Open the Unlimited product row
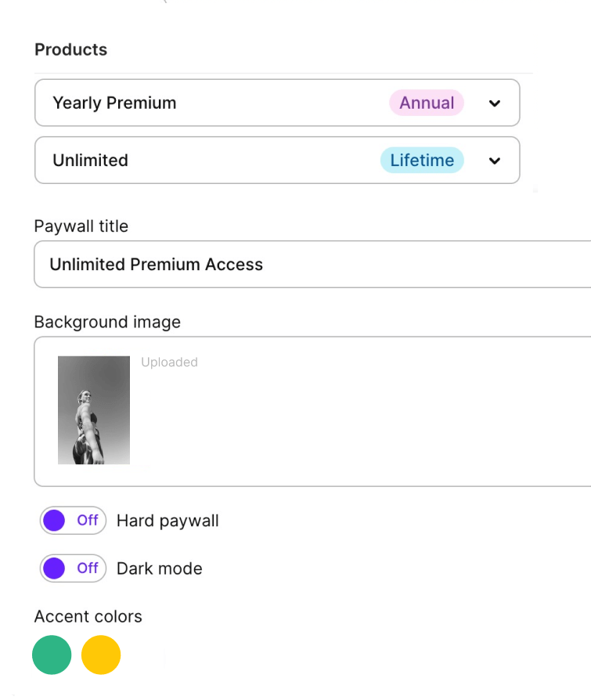The height and width of the screenshot is (700, 591). tap(277, 161)
